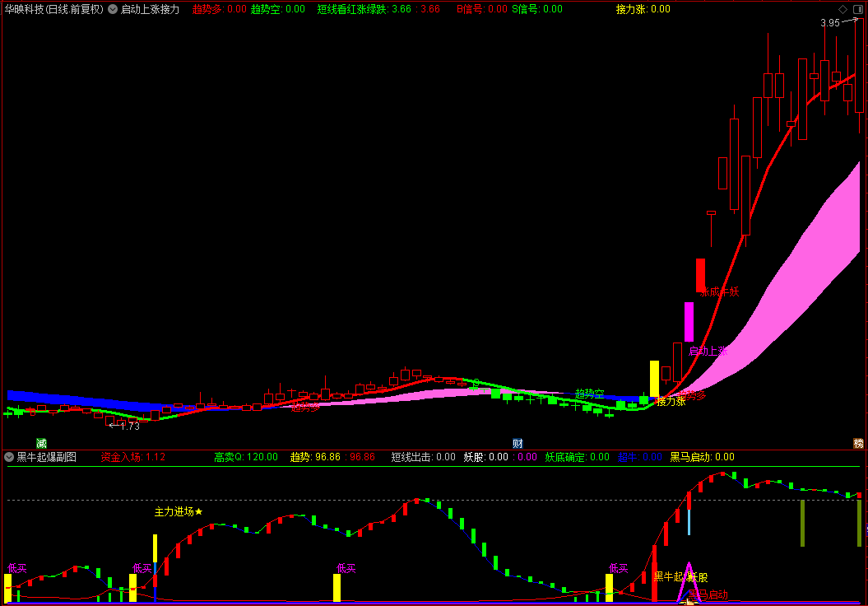
Task: Select the 趋势空: 0.00 readout in the header
Action: pos(278,9)
